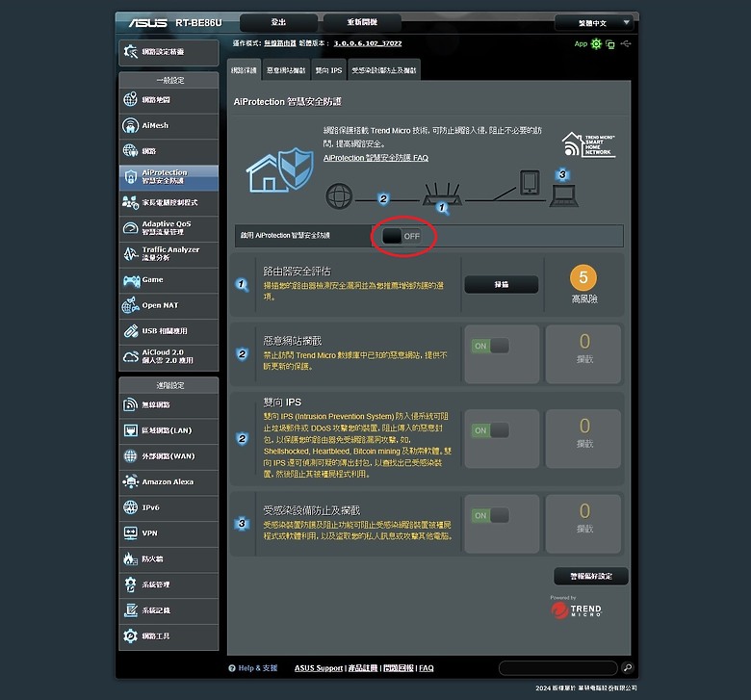
Task: Switch to the Network Protection tab
Action: coord(244,70)
